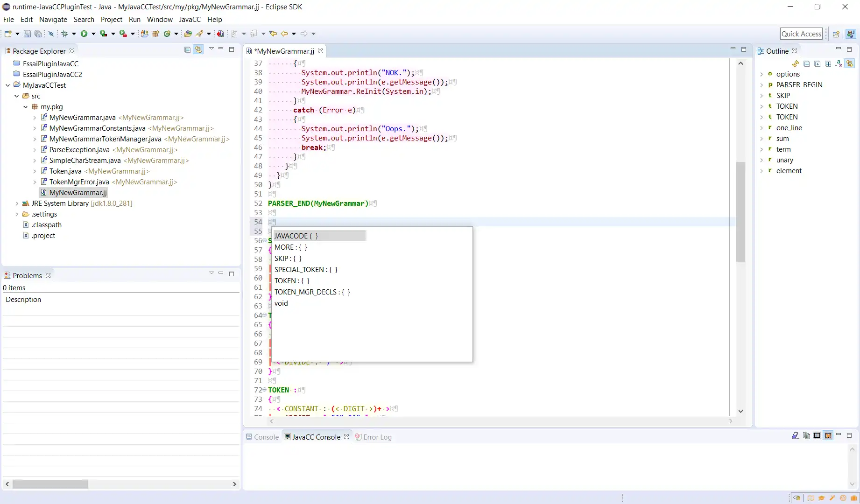Collapse all items in Package Explorer
860x504 pixels.
pos(187,49)
